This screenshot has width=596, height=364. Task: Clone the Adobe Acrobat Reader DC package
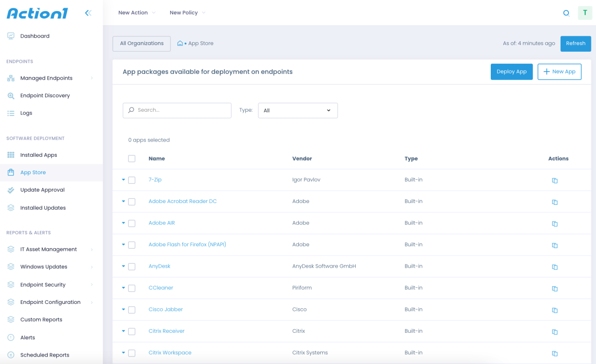555,202
